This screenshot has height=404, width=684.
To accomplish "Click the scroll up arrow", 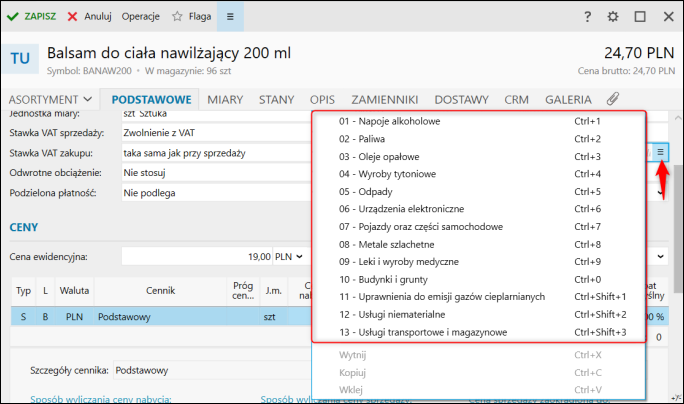I will pos(677,118).
